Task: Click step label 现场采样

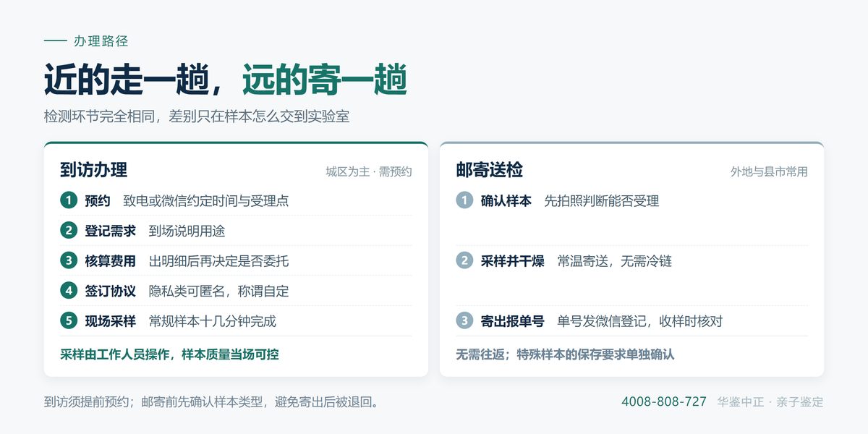Action: [110, 321]
